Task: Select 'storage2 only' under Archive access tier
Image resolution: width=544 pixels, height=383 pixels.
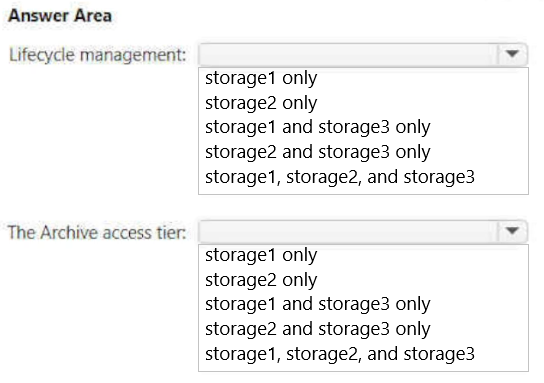Action: [261, 280]
